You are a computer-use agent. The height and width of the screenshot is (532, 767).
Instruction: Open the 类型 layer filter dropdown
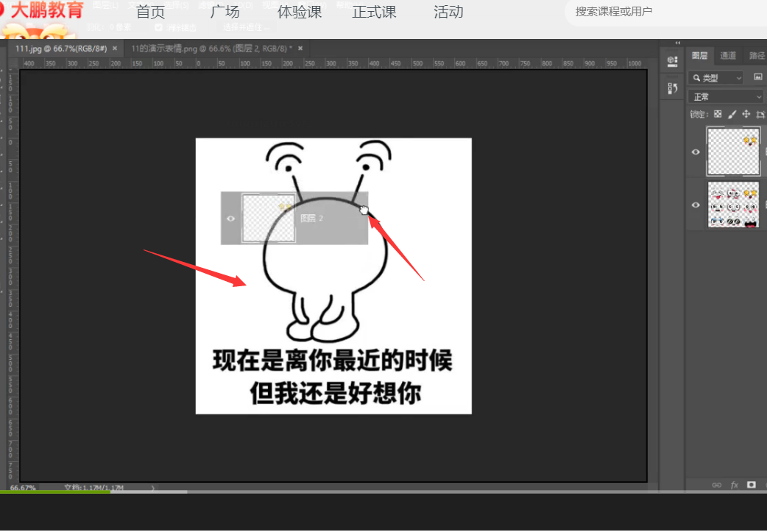click(x=716, y=78)
